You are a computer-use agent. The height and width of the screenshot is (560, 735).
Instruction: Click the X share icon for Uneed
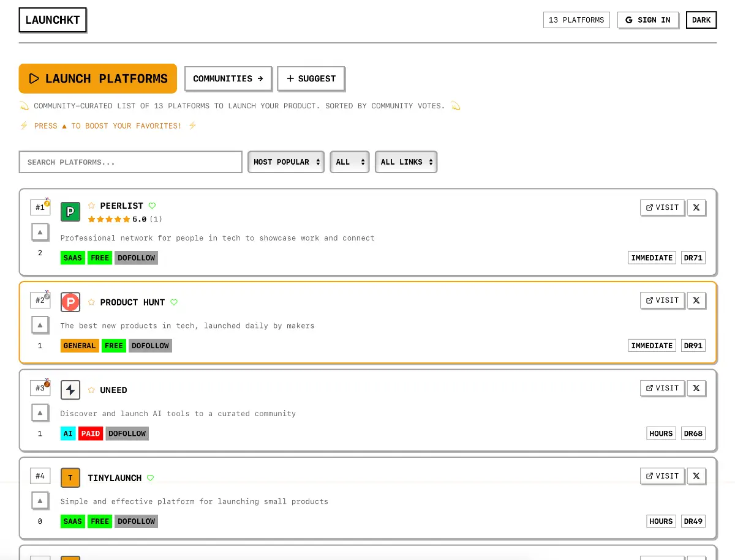(x=696, y=388)
